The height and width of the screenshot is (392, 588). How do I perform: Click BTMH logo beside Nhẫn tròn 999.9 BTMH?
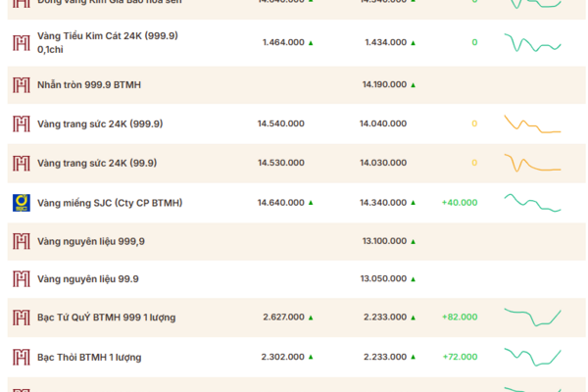click(x=22, y=85)
